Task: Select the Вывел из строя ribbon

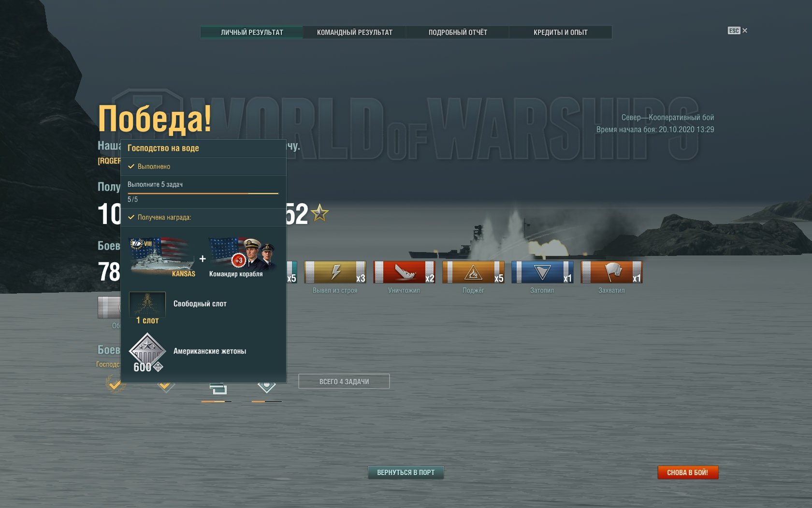Action: pyautogui.click(x=335, y=272)
